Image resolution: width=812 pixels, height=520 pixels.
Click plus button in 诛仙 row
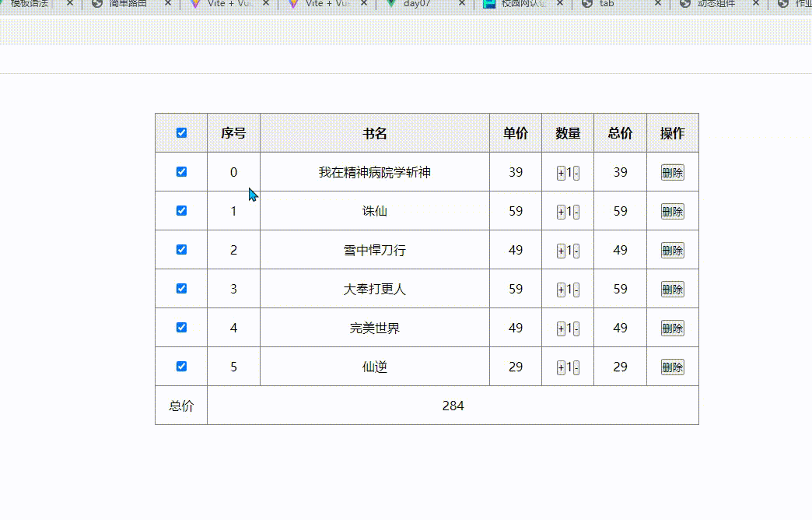tap(561, 212)
